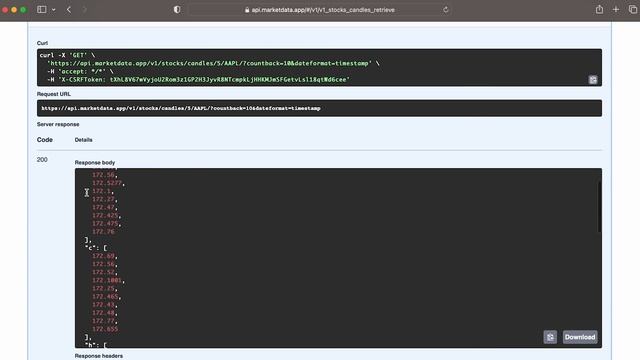Click the value 172.1001 in response
Image resolution: width=640 pixels, height=360 pixels.
(107, 280)
